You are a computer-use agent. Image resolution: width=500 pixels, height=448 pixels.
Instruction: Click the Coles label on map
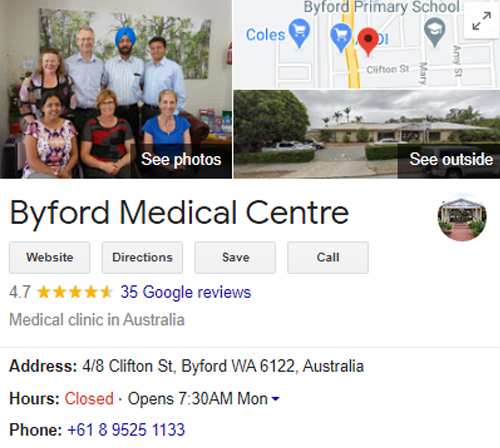[x=265, y=35]
